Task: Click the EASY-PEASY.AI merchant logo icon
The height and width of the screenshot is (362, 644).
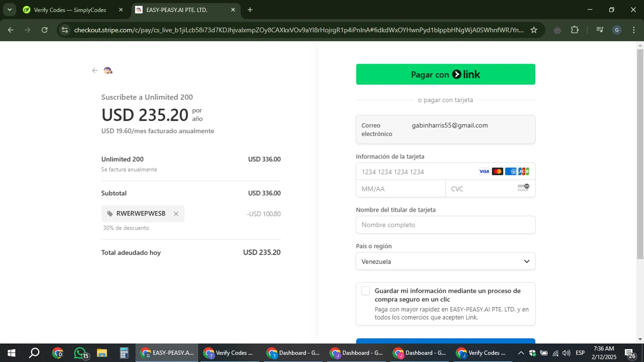Action: (108, 70)
